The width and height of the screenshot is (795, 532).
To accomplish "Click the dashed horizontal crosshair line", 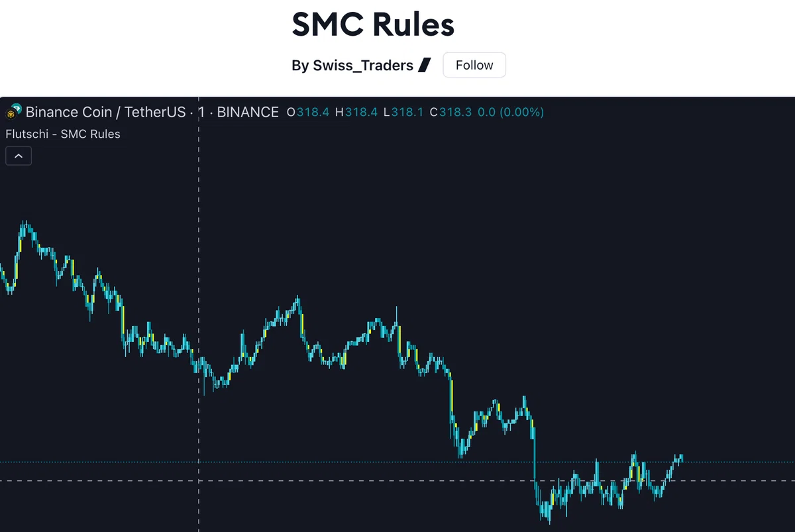I will (397, 480).
